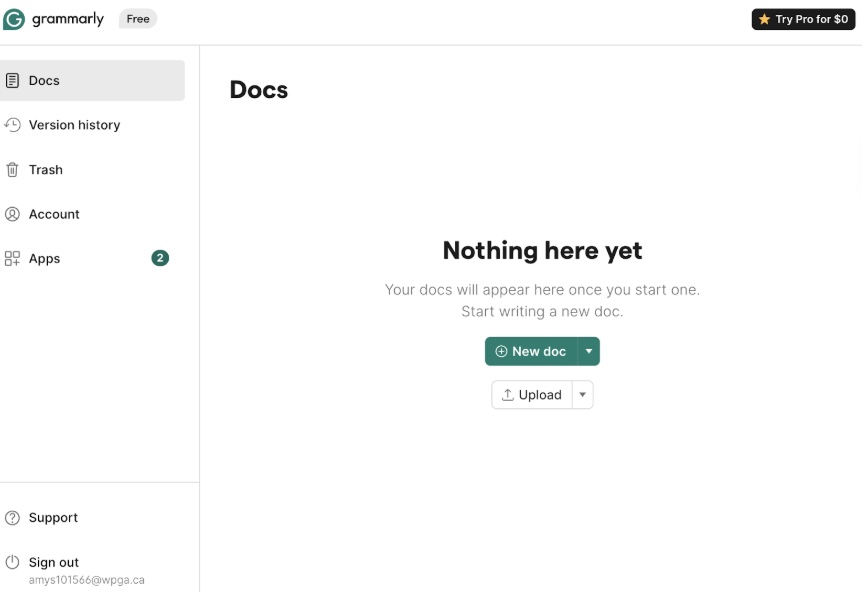Expand the Upload dropdown arrow
The width and height of the screenshot is (862, 592).
click(x=583, y=395)
